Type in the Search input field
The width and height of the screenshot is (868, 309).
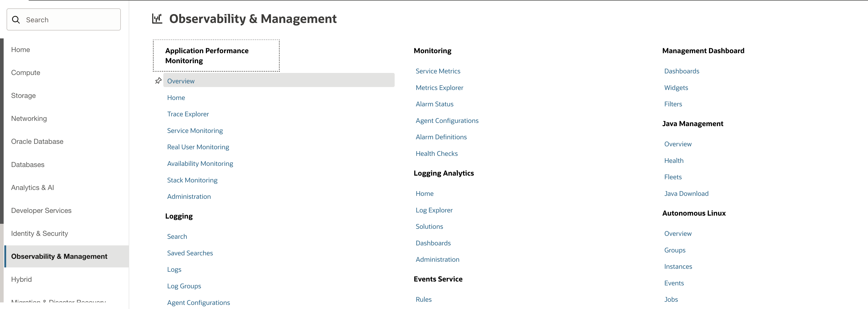pyautogui.click(x=71, y=20)
